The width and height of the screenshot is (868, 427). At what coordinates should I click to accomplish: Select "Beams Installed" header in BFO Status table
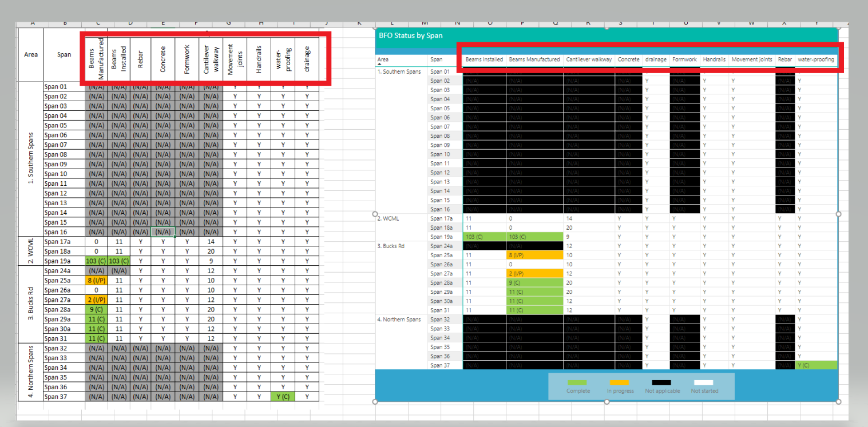484,59
